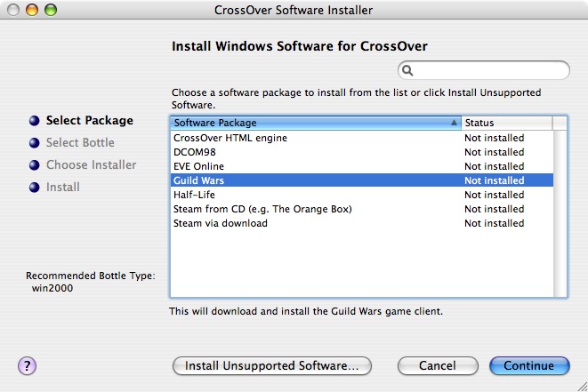
Task: Click the win2000 bottle type text
Action: (x=52, y=288)
